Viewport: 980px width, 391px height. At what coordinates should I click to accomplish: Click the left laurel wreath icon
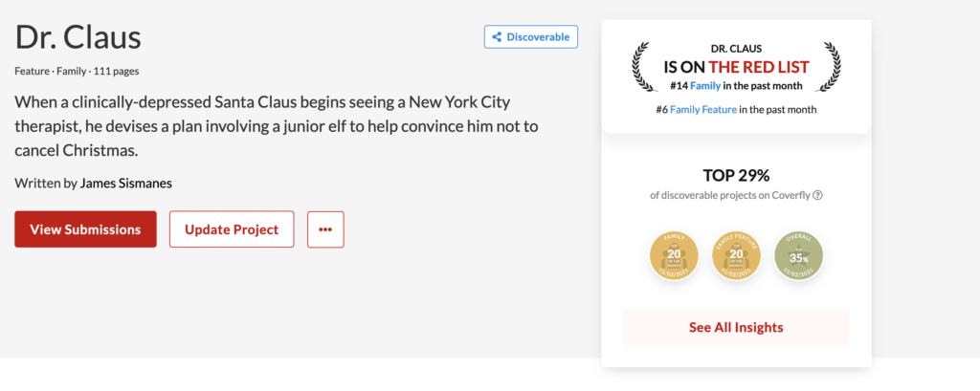pyautogui.click(x=643, y=67)
